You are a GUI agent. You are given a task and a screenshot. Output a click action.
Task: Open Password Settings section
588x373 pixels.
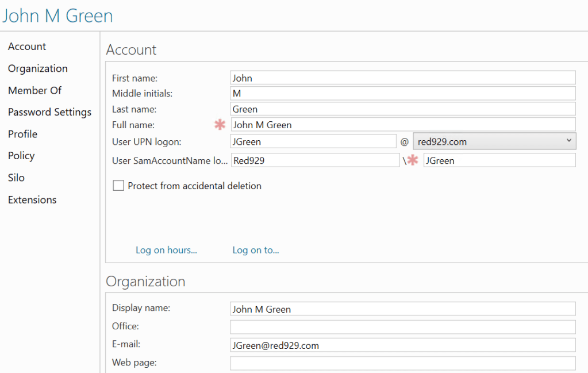point(49,112)
